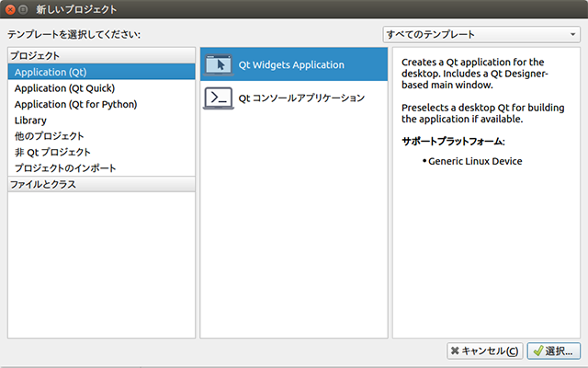The height and width of the screenshot is (368, 588).
Task: Close the 新しいプロジェクト dialog window
Action: (10, 9)
